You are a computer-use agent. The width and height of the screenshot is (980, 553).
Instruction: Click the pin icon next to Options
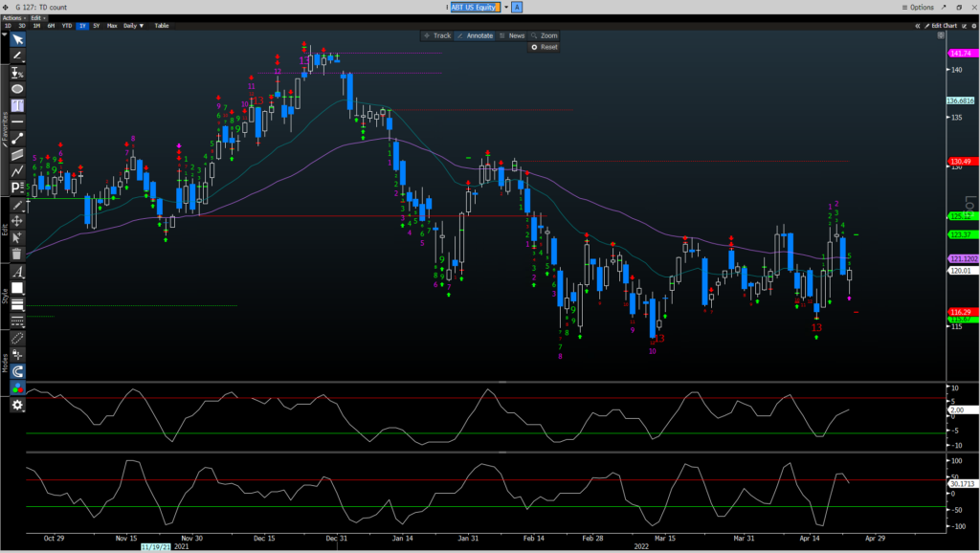point(944,7)
